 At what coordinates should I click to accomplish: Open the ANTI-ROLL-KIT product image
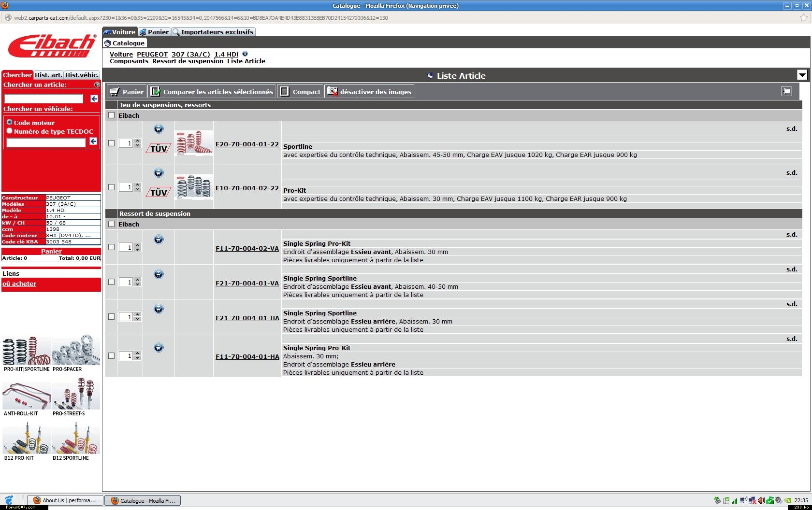tap(27, 394)
